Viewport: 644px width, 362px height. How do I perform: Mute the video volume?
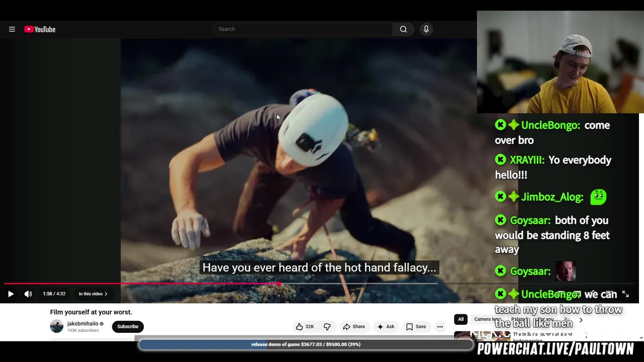coord(28,294)
